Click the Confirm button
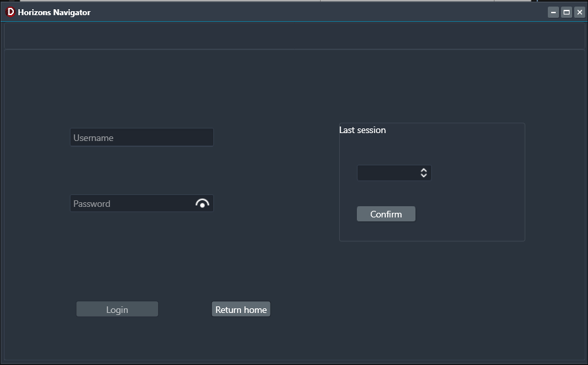Image resolution: width=588 pixels, height=365 pixels. pos(386,214)
